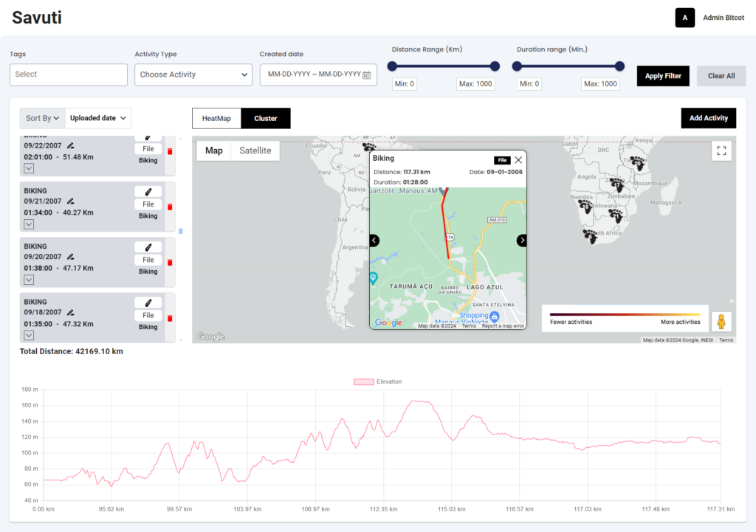
Task: Click footprint cluster marker at South Africa coast
Action: [x=591, y=236]
